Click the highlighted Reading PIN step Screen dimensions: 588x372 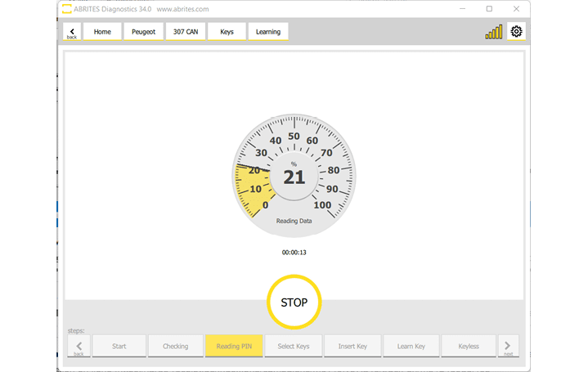(234, 347)
